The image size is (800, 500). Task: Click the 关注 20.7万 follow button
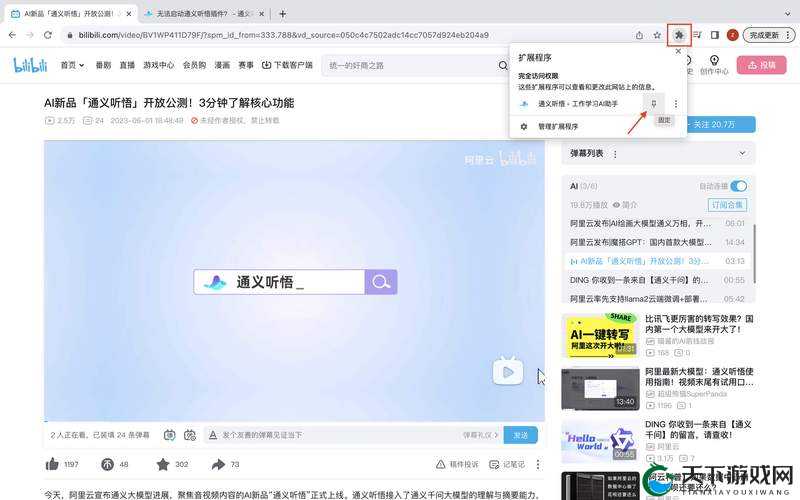click(721, 124)
